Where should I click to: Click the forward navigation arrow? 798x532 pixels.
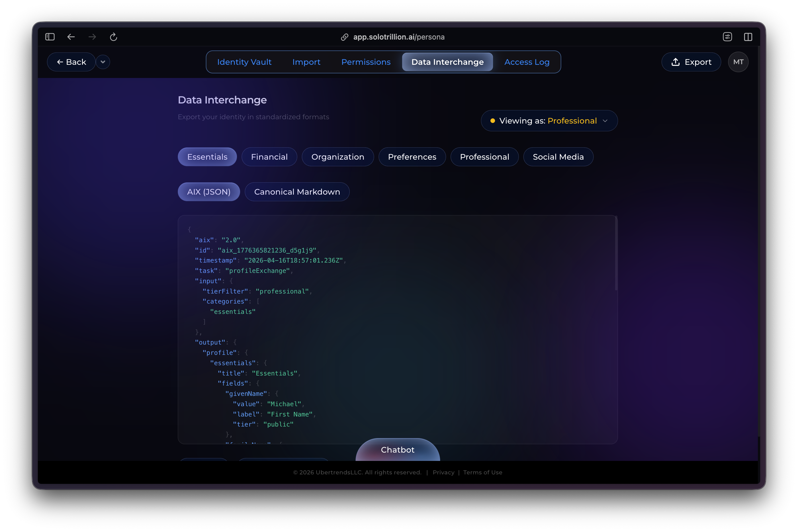click(92, 37)
